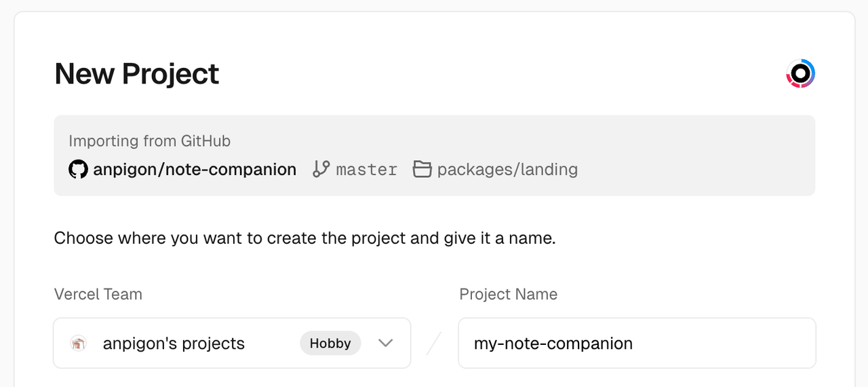Viewport: 868px width, 387px height.
Task: Click the GitHub octocat icon
Action: pos(78,169)
